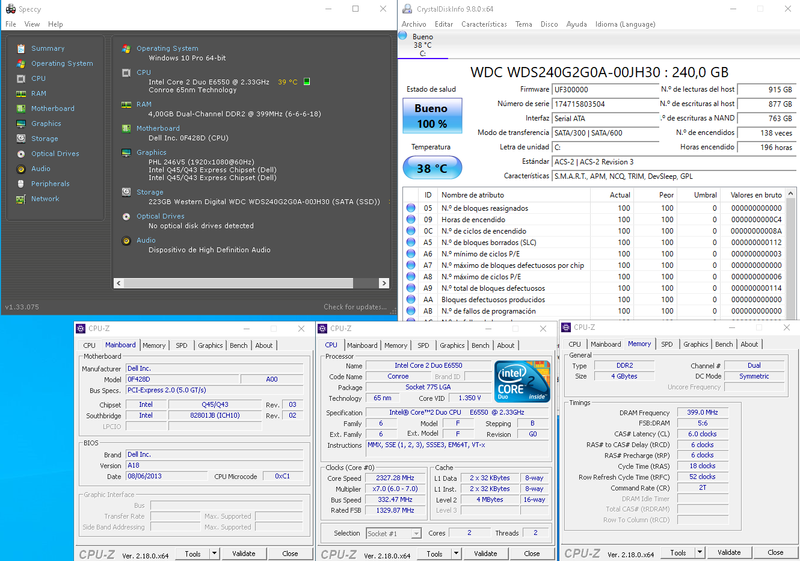The image size is (800, 561).
Task: Click Nombre de atributo column header
Action: click(514, 195)
